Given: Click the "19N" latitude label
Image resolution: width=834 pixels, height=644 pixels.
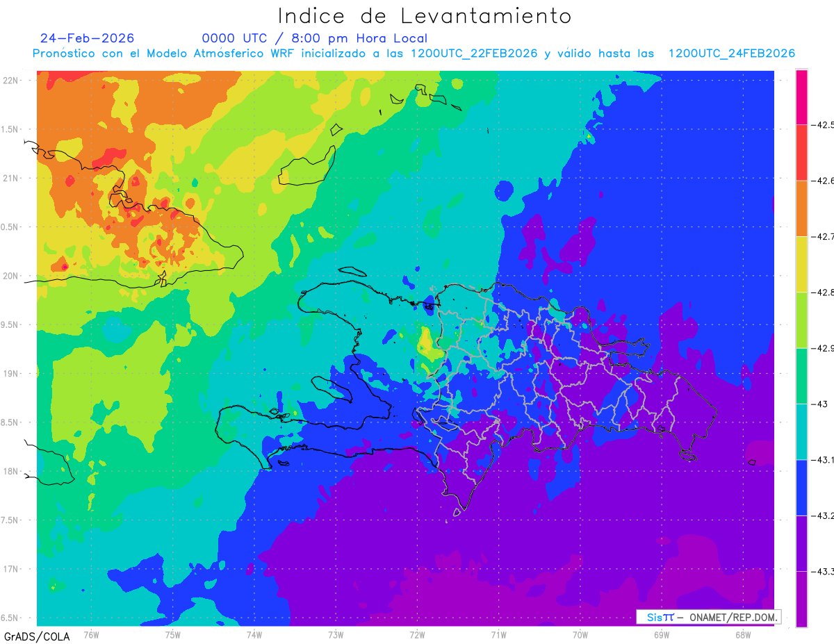Looking at the screenshot, I should pos(11,374).
